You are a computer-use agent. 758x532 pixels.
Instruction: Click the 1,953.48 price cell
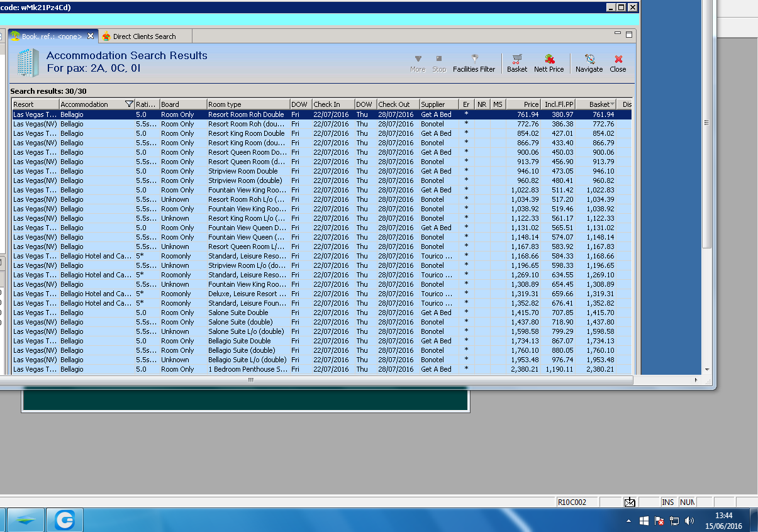524,360
